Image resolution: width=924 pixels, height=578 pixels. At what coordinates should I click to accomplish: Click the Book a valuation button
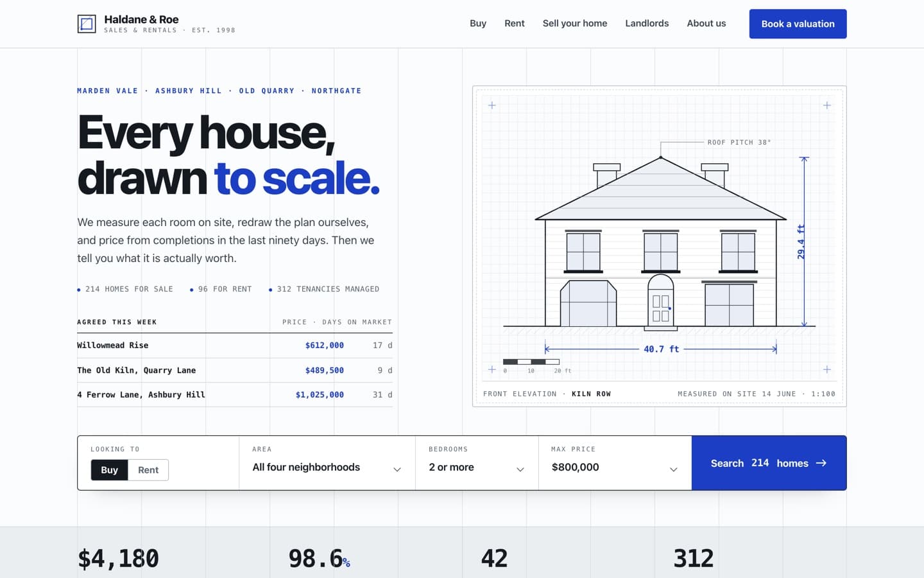(798, 24)
